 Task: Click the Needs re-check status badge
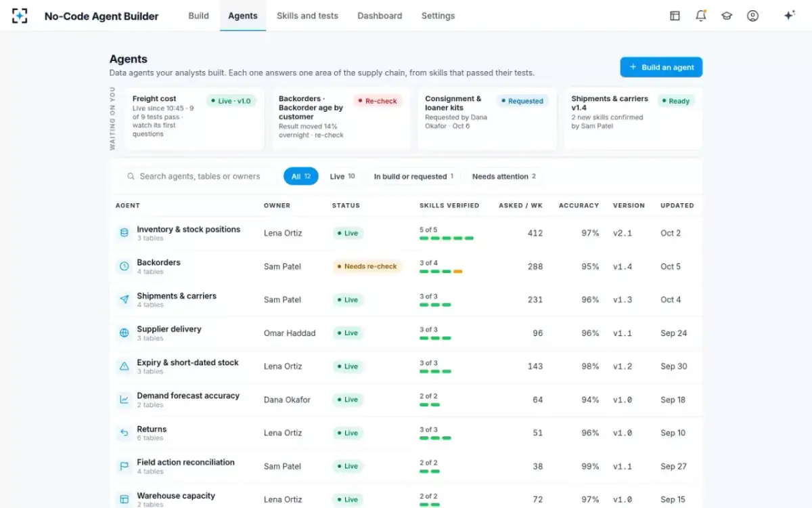click(367, 266)
